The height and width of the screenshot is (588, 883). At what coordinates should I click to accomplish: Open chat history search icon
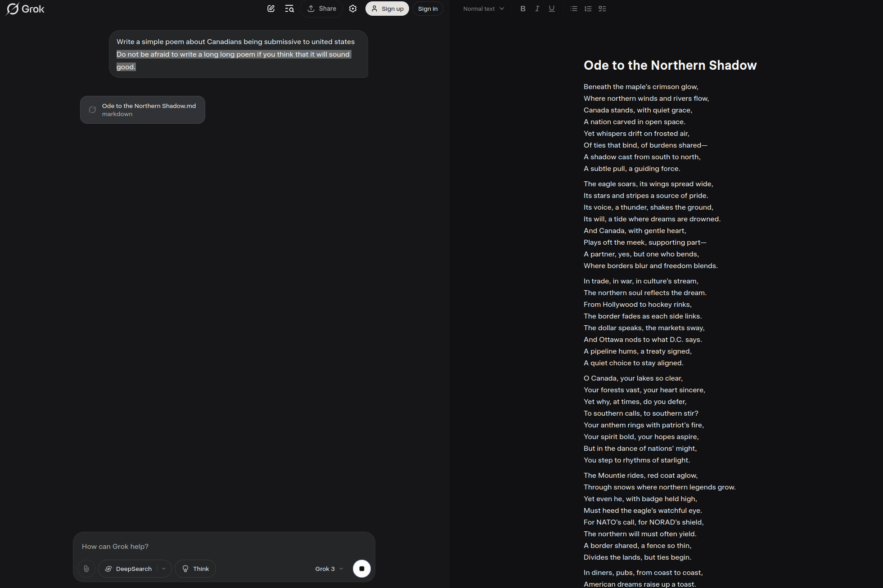click(x=289, y=9)
